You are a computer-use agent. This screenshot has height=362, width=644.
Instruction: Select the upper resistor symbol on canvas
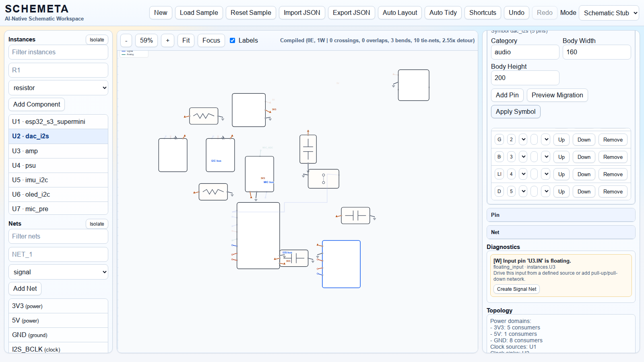(x=204, y=116)
